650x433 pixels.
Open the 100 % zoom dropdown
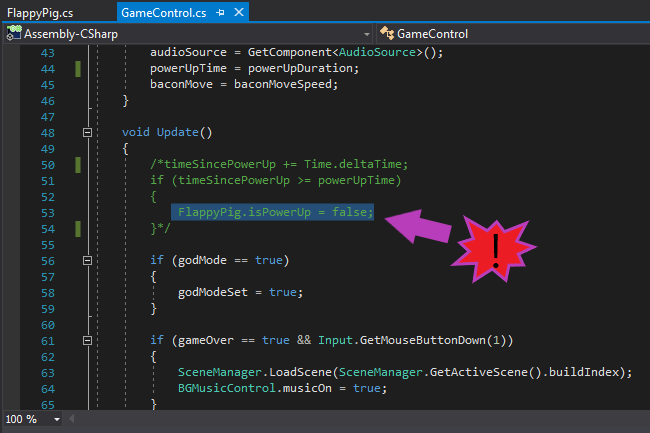(57, 419)
